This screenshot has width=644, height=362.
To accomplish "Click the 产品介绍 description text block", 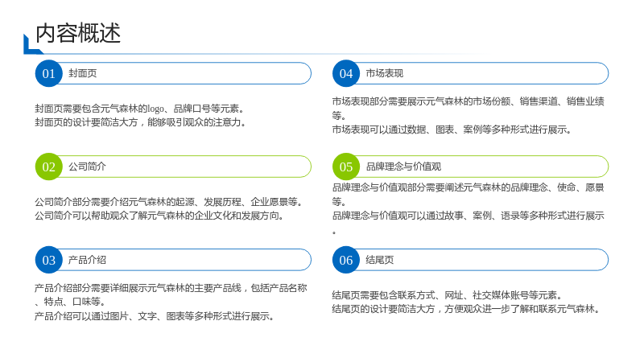I will [x=171, y=302].
